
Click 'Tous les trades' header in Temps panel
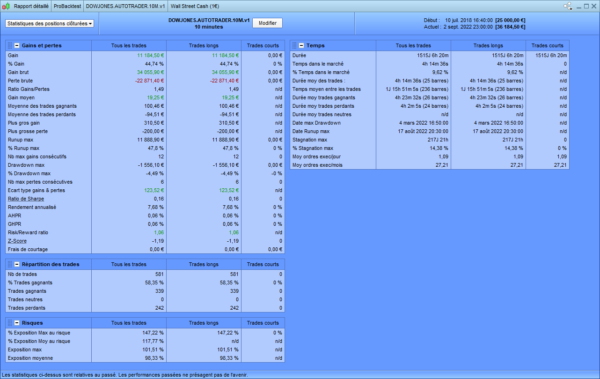pyautogui.click(x=413, y=46)
